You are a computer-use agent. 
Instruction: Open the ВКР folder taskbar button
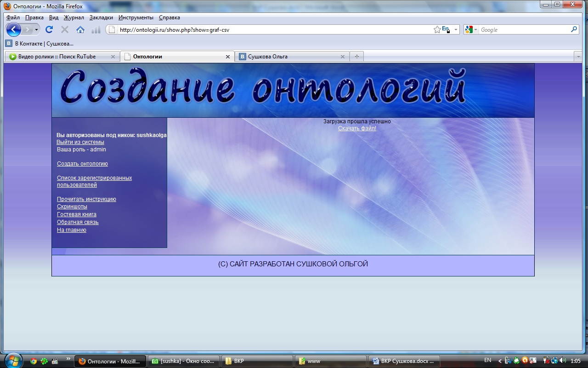point(257,361)
